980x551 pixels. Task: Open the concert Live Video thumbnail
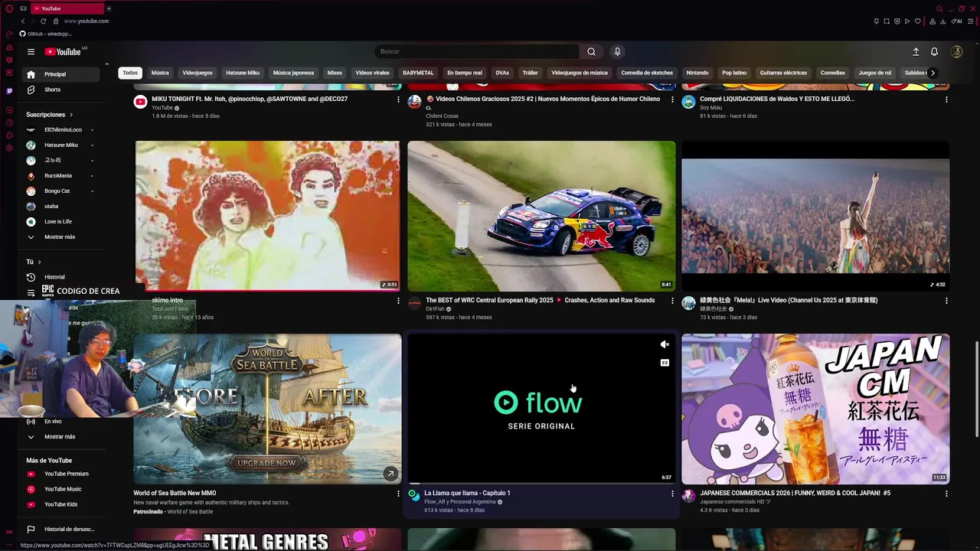click(x=815, y=216)
